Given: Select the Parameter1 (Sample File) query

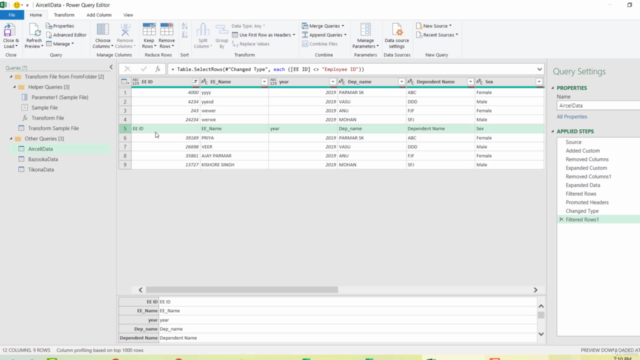Looking at the screenshot, I should [60, 97].
